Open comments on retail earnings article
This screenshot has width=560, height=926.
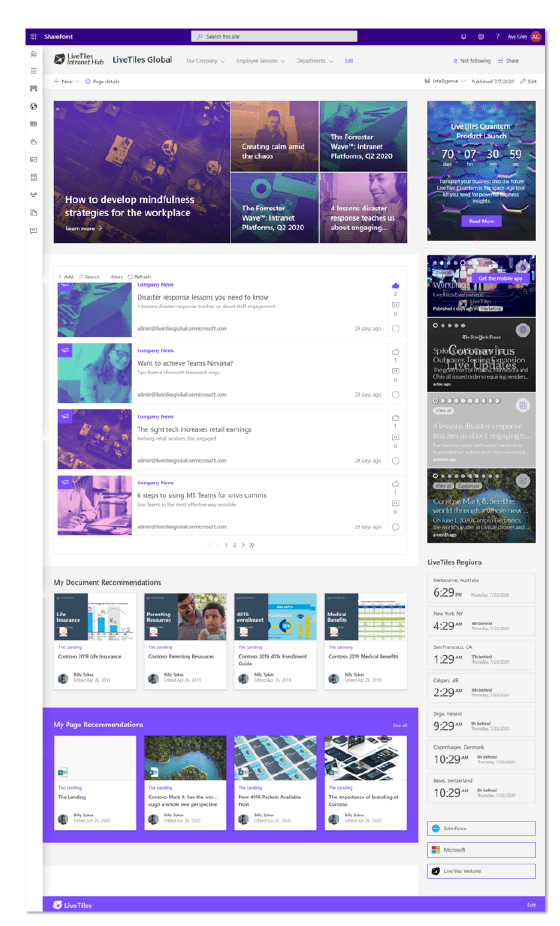395,438
